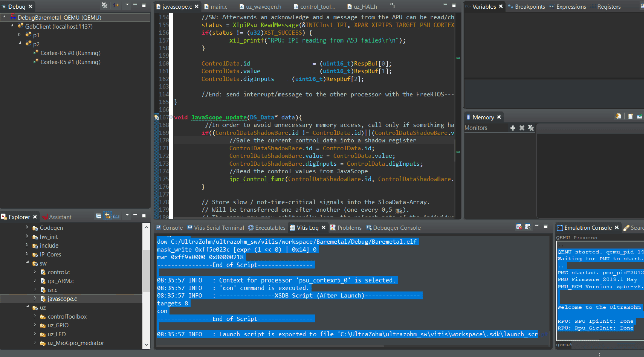Clear the Vitis Log with clear icon
644x357 pixels.
tap(519, 226)
